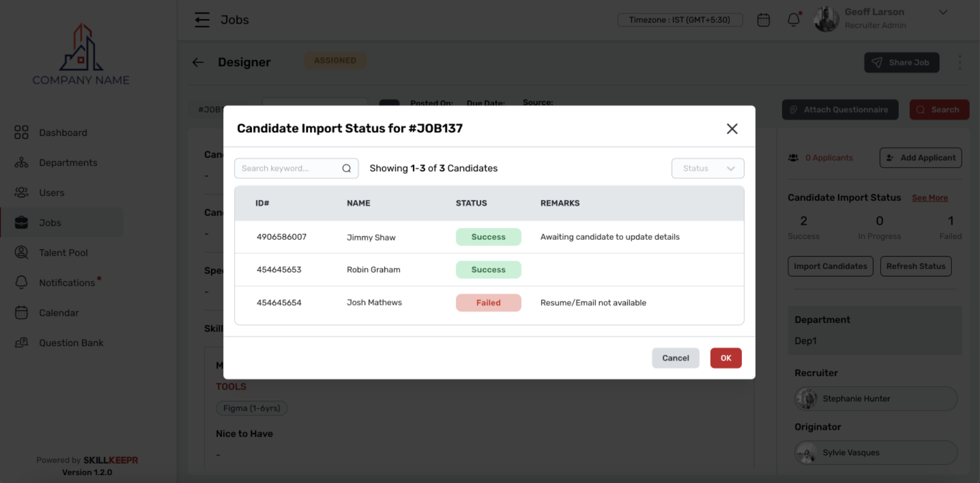Open Talent Pool from the sidebar

point(63,252)
